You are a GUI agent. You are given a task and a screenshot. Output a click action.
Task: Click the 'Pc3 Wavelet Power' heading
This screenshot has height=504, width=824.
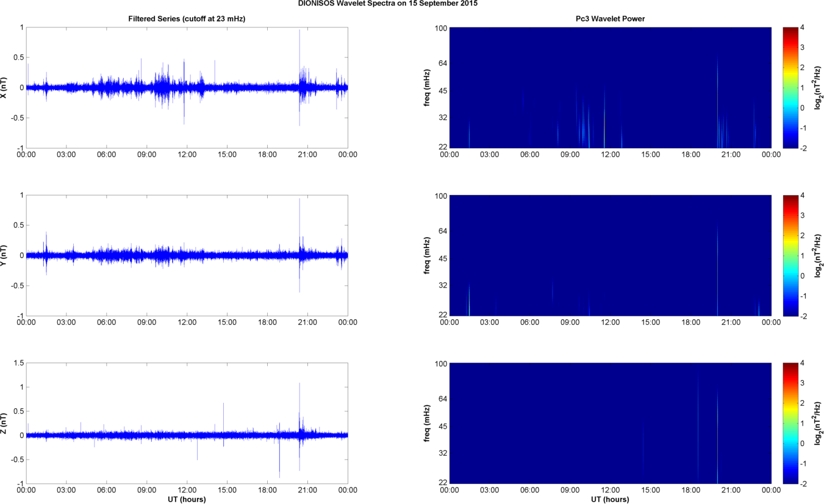pos(611,19)
